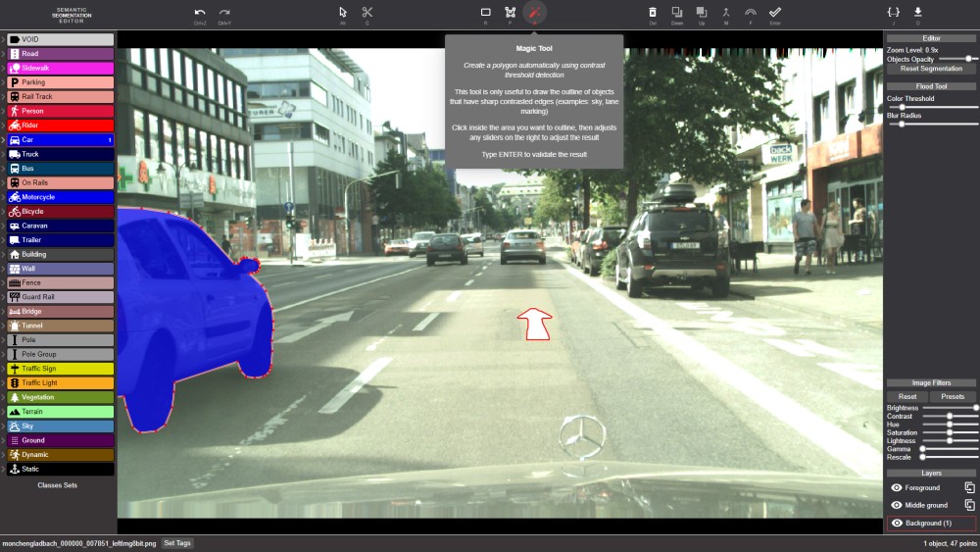
Task: Click the curly braces JSON icon
Action: [x=894, y=12]
